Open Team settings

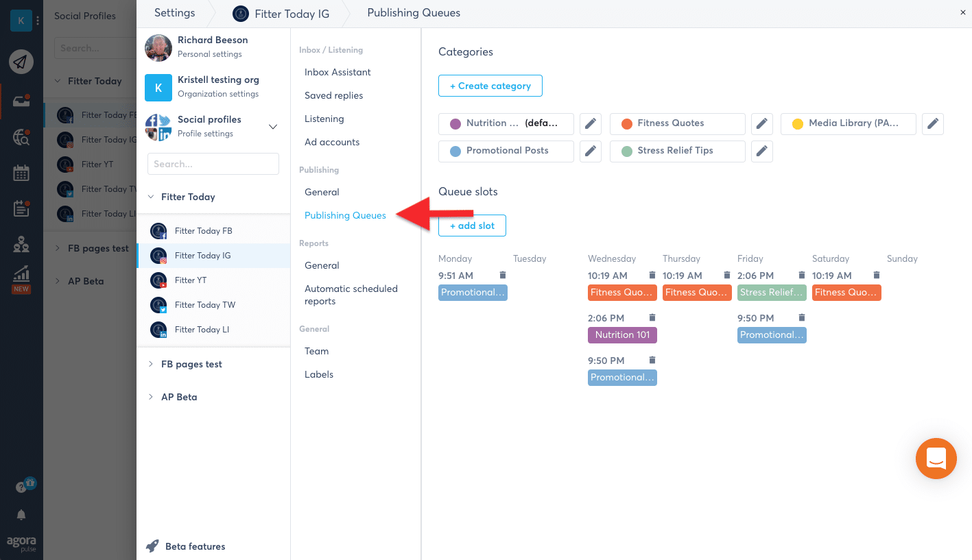317,351
